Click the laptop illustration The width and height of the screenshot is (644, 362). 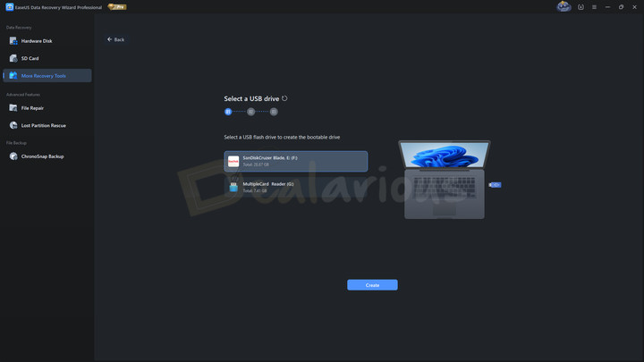click(445, 180)
